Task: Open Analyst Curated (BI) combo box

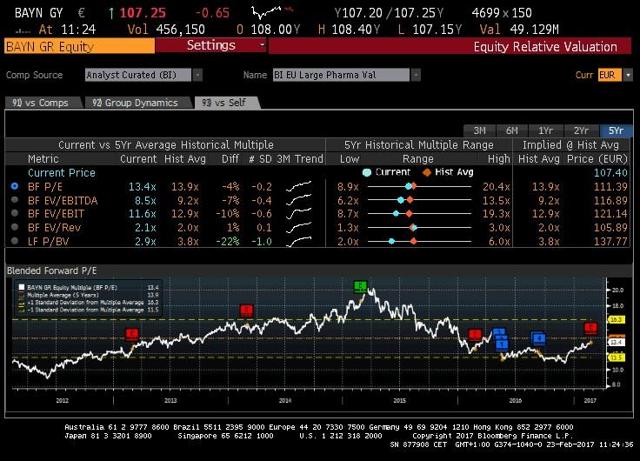Action: coord(138,75)
